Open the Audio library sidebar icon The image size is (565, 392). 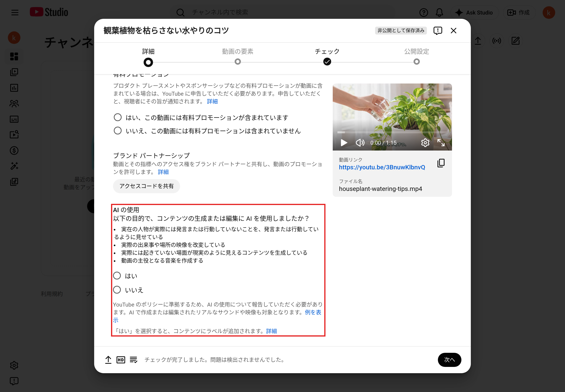(14, 182)
